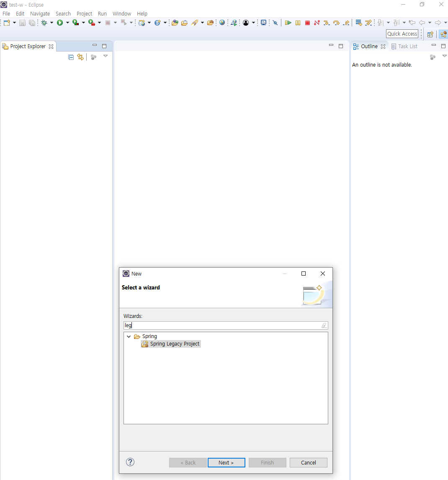448x480 pixels.
Task: Maximize the editor area
Action: [x=340, y=46]
